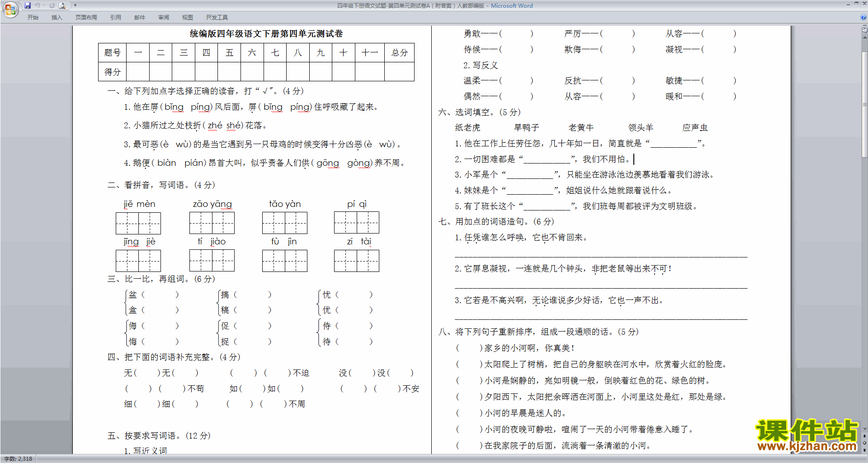The width and height of the screenshot is (868, 463).
Task: Click the word 旱鸭子 in the word bank
Action: click(x=527, y=128)
